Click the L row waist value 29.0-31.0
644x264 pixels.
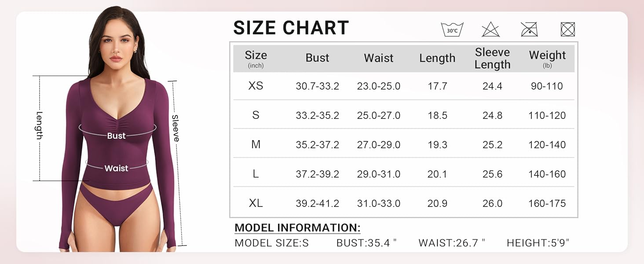pos(379,174)
